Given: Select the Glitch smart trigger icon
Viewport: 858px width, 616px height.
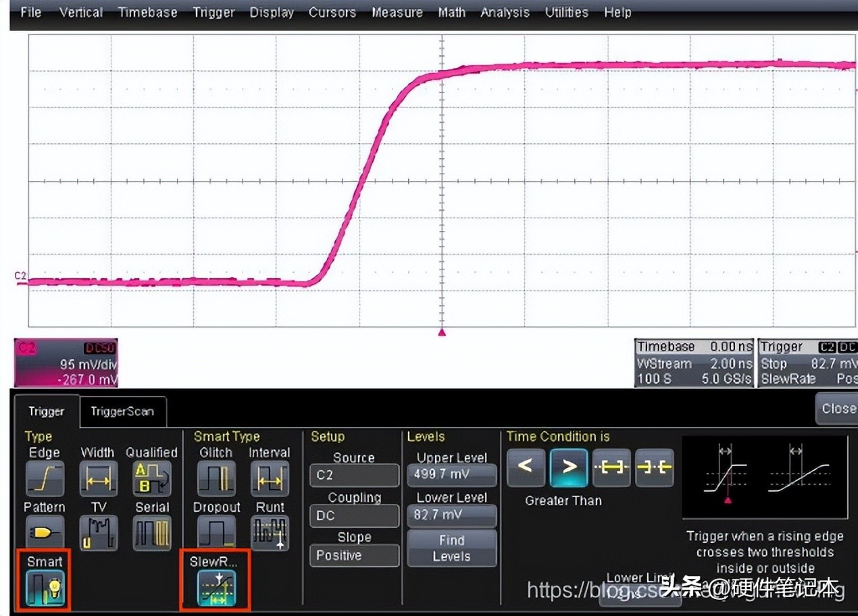Looking at the screenshot, I should 216,478.
